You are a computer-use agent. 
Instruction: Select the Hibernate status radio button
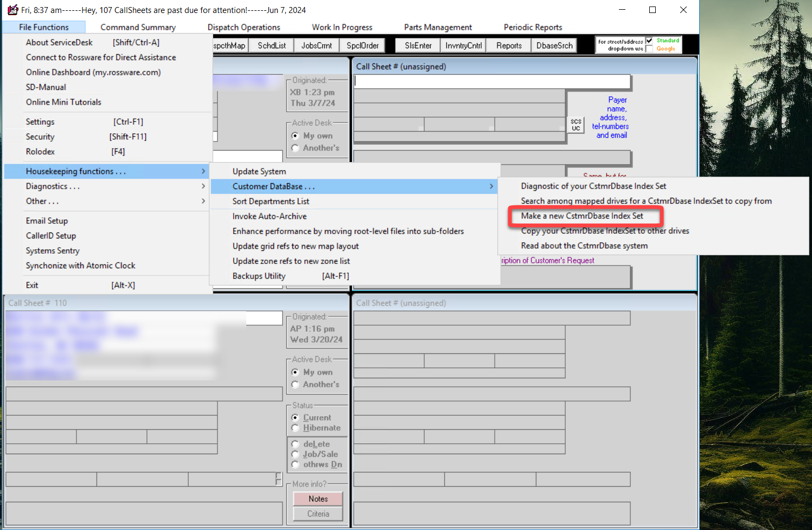pos(296,428)
